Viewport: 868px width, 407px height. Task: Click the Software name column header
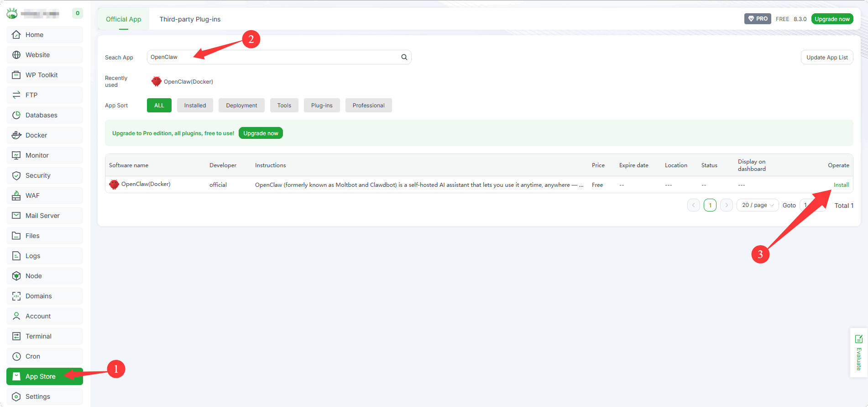129,165
